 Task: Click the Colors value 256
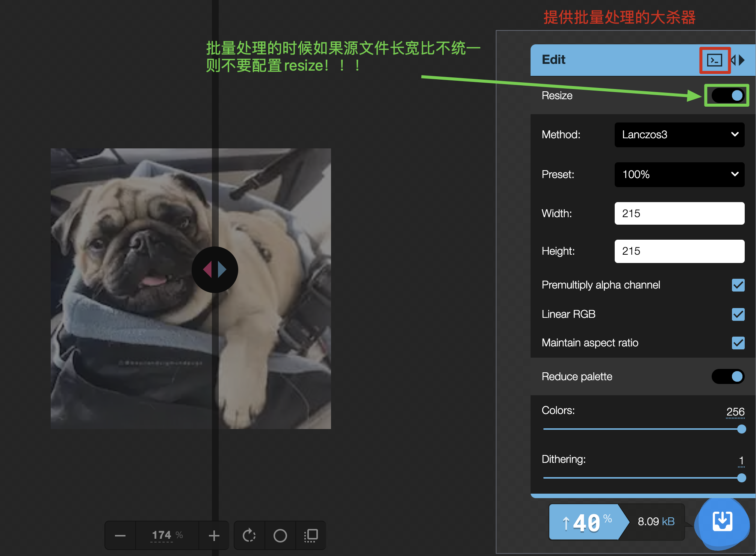[x=735, y=412]
